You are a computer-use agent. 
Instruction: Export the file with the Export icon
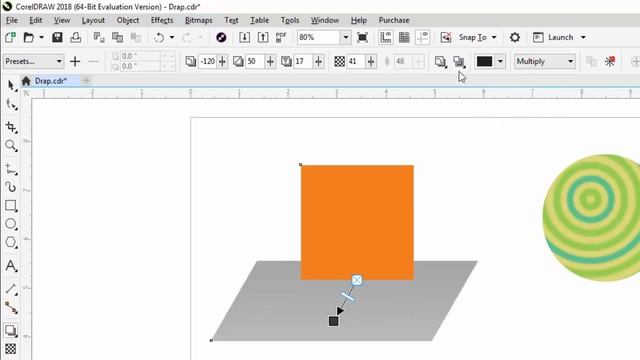click(x=263, y=38)
